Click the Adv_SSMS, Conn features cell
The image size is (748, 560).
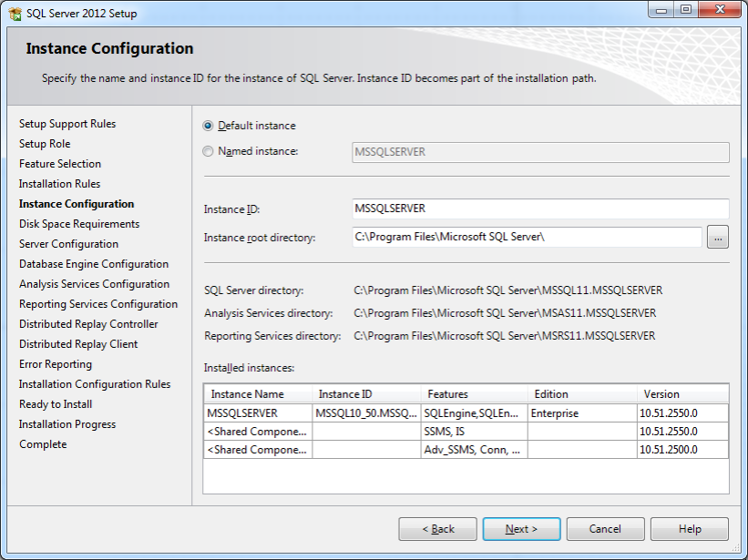(474, 450)
